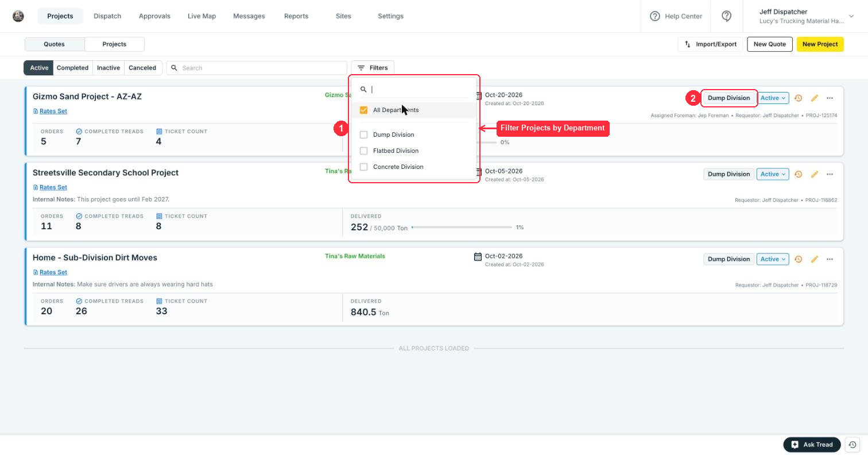The image size is (868, 455).
Task: Click search magnifier in department dropdown
Action: click(x=363, y=90)
